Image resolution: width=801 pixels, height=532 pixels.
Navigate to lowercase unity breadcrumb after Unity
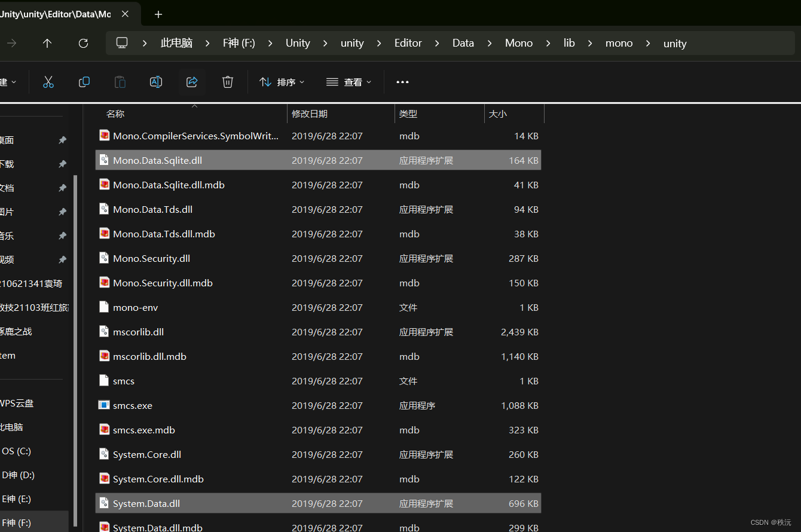pos(352,43)
